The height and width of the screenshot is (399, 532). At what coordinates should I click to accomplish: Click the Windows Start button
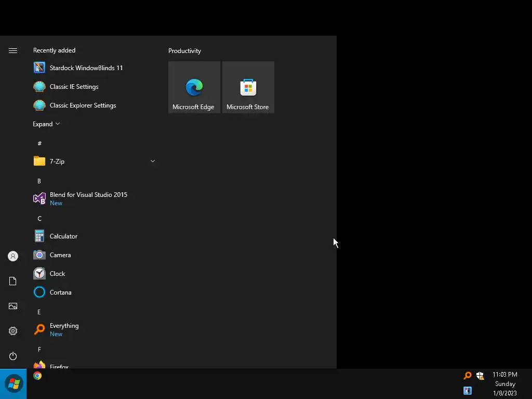tap(13, 384)
